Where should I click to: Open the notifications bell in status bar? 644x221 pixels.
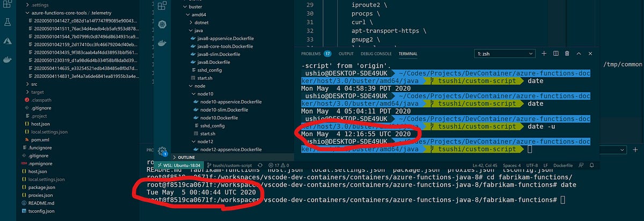(x=592, y=165)
